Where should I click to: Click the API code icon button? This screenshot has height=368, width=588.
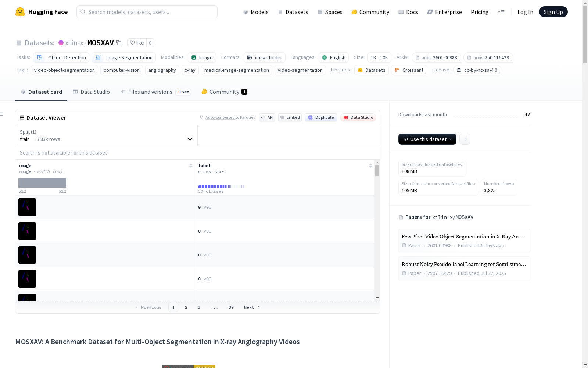pos(267,117)
